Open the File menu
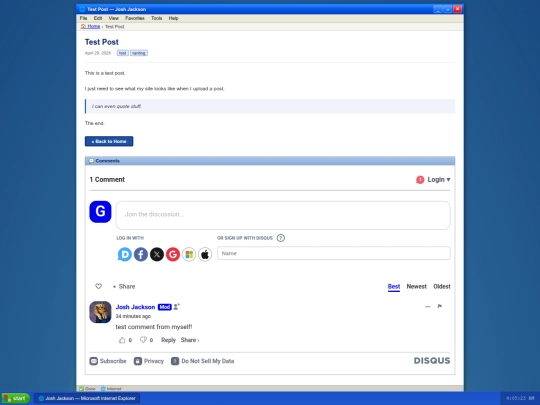Image resolution: width=540 pixels, height=405 pixels. coord(83,18)
